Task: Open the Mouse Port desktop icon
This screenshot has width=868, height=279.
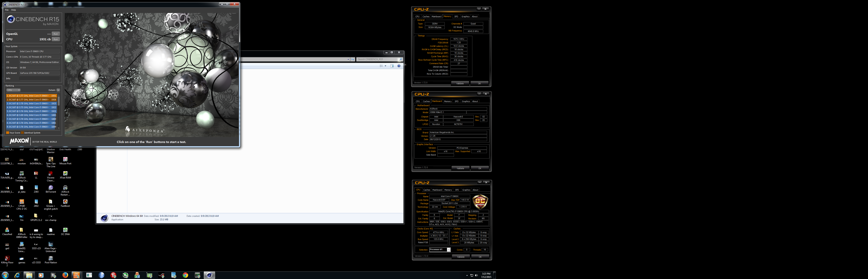Action: click(65, 161)
